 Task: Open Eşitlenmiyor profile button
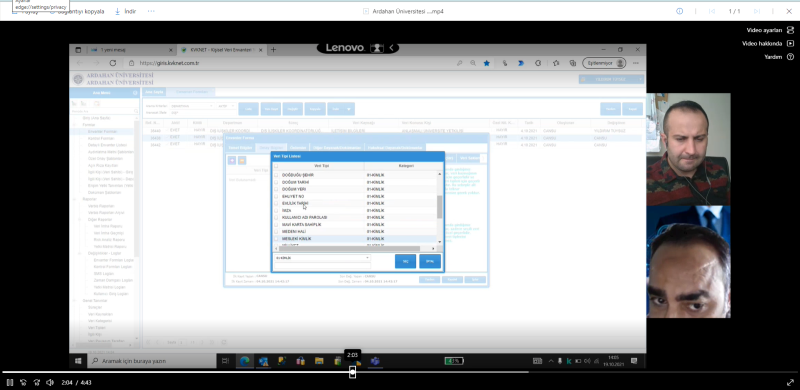click(x=604, y=63)
